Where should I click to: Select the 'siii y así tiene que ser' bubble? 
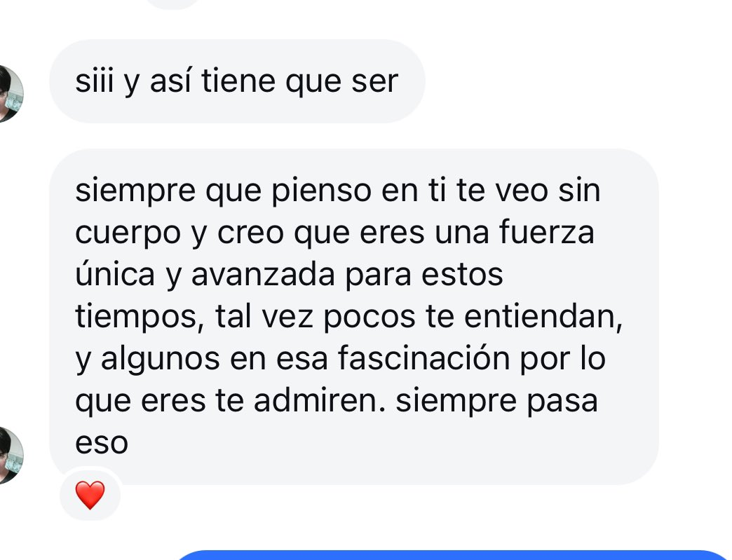point(237,81)
